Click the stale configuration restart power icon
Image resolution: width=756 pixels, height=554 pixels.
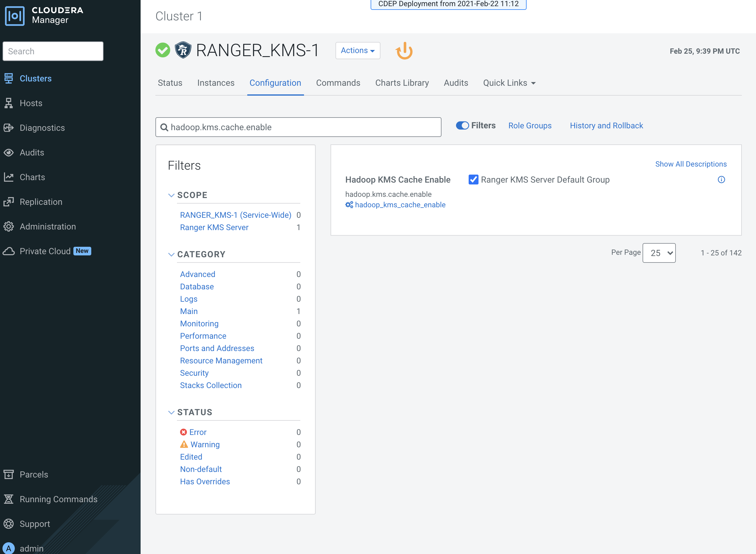tap(404, 51)
